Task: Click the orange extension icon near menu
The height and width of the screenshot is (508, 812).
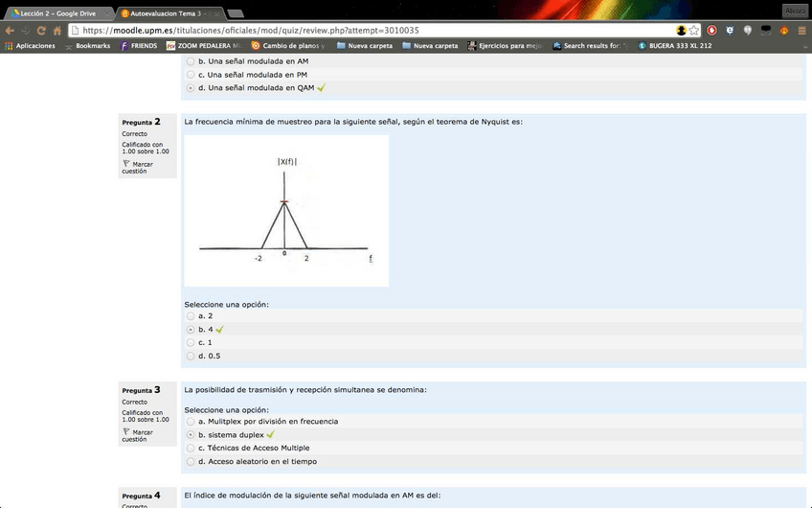Action: click(x=784, y=31)
